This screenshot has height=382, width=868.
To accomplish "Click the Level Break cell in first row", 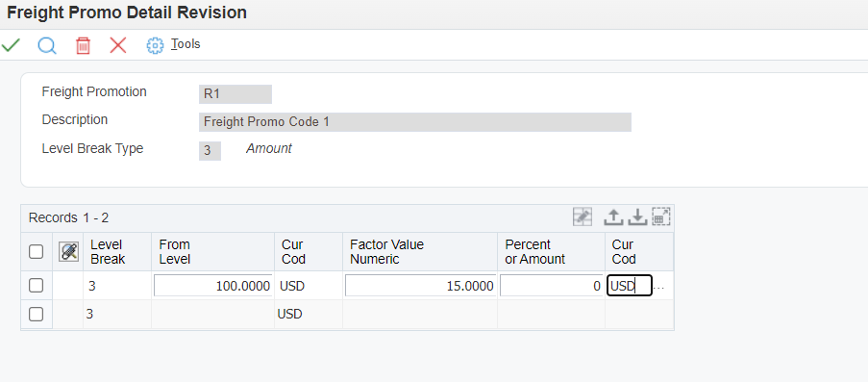I will pyautogui.click(x=117, y=286).
